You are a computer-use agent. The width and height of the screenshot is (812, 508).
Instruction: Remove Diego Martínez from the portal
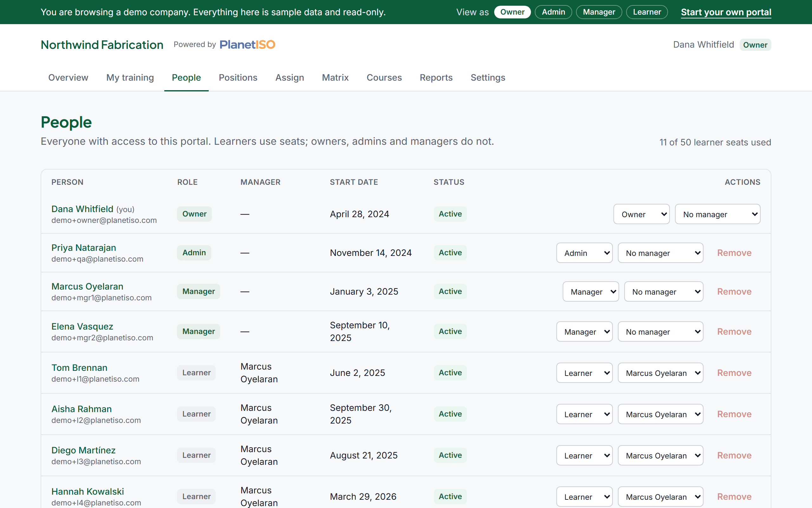734,455
